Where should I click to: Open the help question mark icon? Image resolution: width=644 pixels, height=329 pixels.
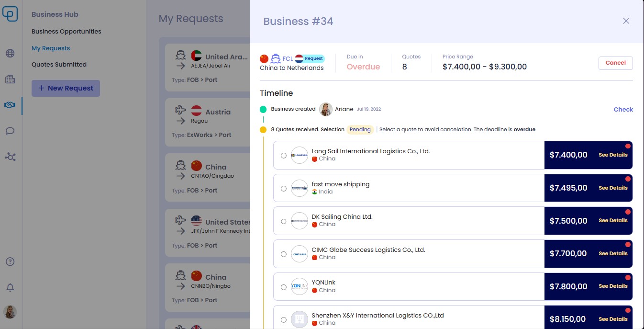10,261
